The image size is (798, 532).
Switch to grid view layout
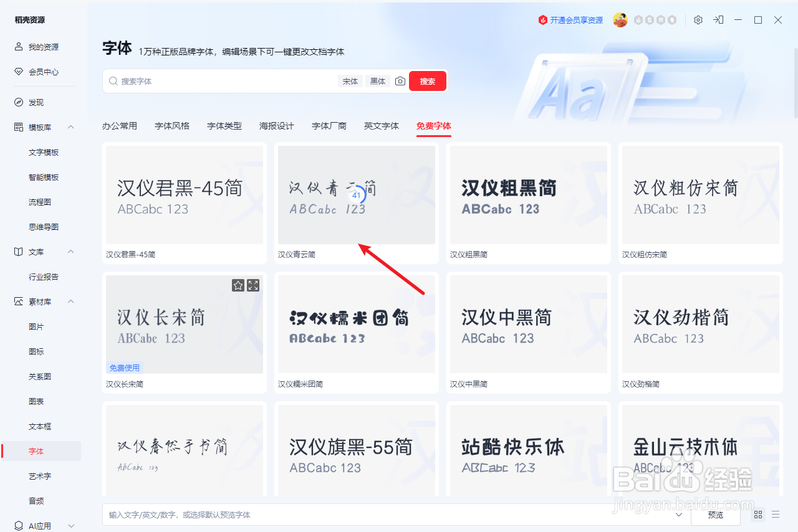point(758,515)
